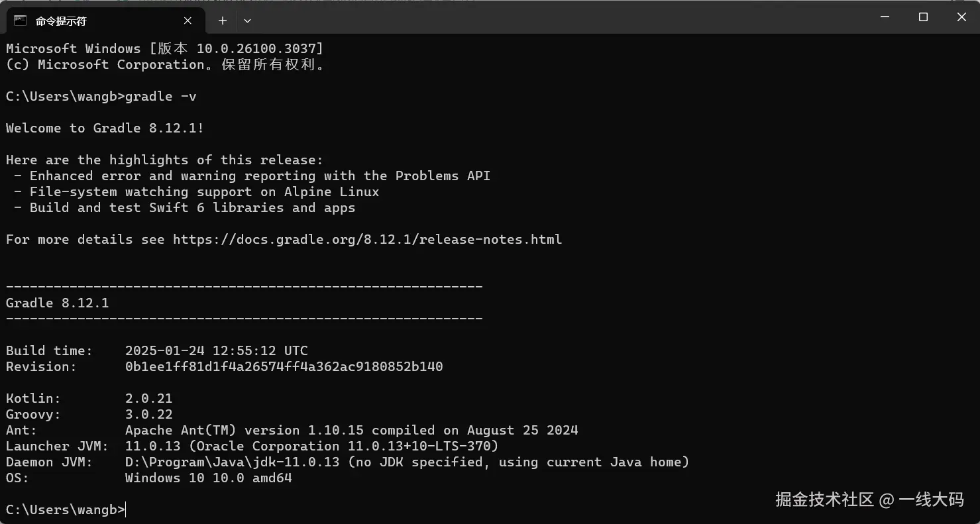
Task: Click the D:\Program\Java\jdk-11.0.13 path
Action: [x=232, y=462]
